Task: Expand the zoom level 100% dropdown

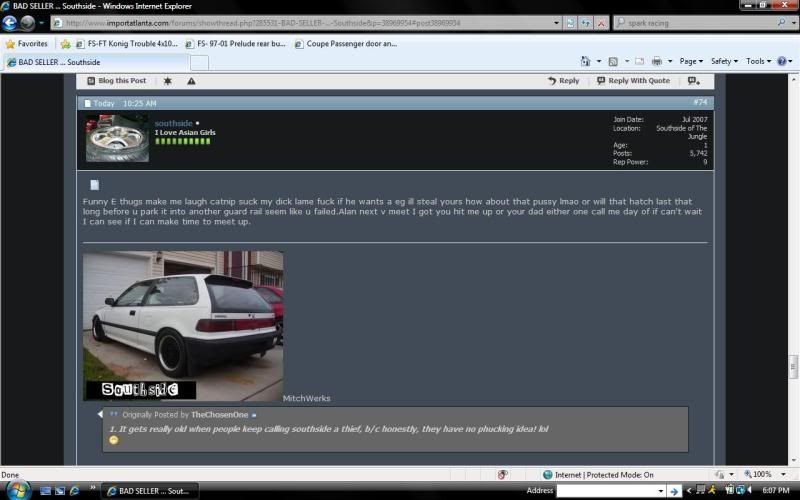Action: (765, 474)
